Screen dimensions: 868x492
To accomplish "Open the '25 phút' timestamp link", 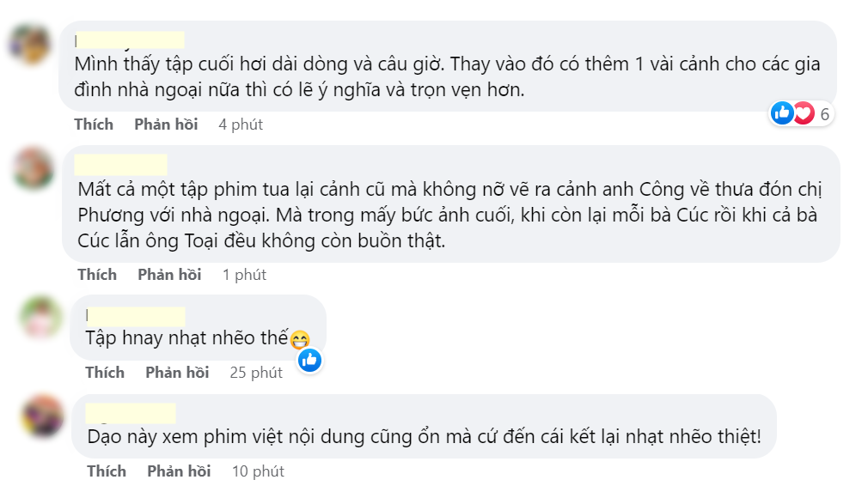I will point(256,374).
